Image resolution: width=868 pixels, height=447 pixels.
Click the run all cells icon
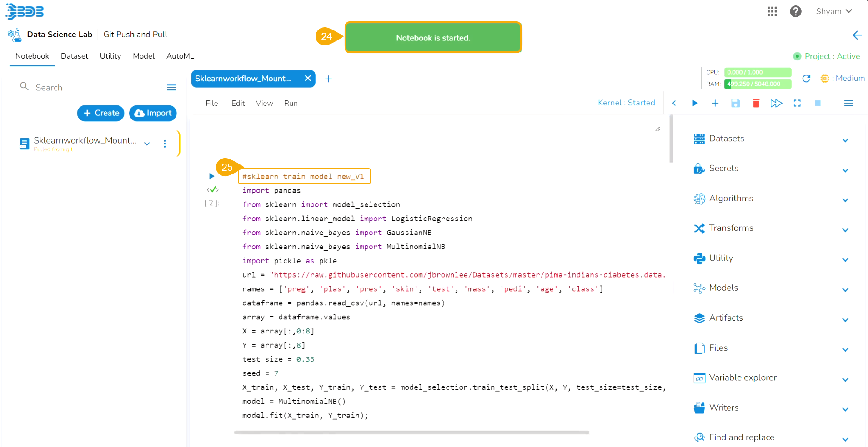pyautogui.click(x=776, y=103)
